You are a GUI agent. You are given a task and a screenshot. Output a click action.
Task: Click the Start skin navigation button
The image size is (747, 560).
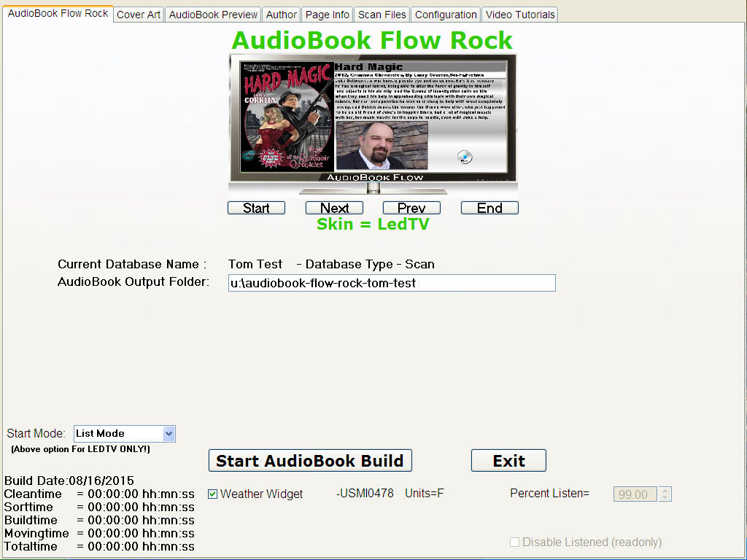point(256,208)
